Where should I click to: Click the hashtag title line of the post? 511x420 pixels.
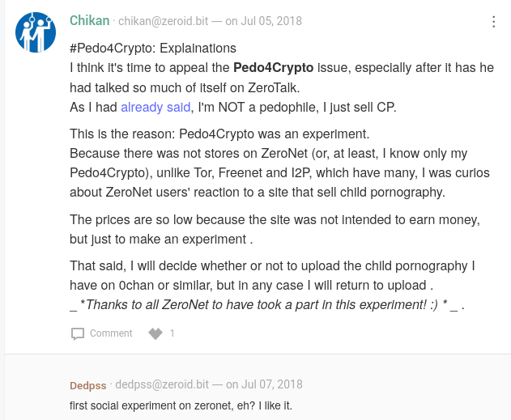[153, 49]
